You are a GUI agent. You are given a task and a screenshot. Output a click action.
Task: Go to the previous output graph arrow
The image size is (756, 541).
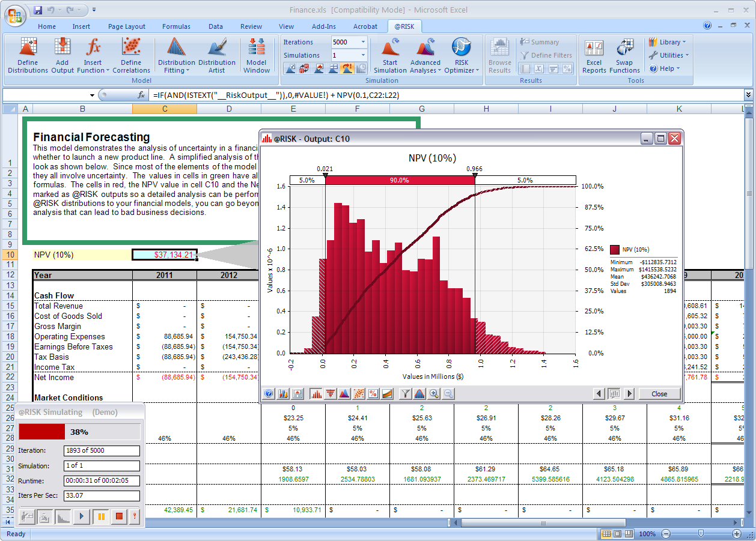(599, 394)
